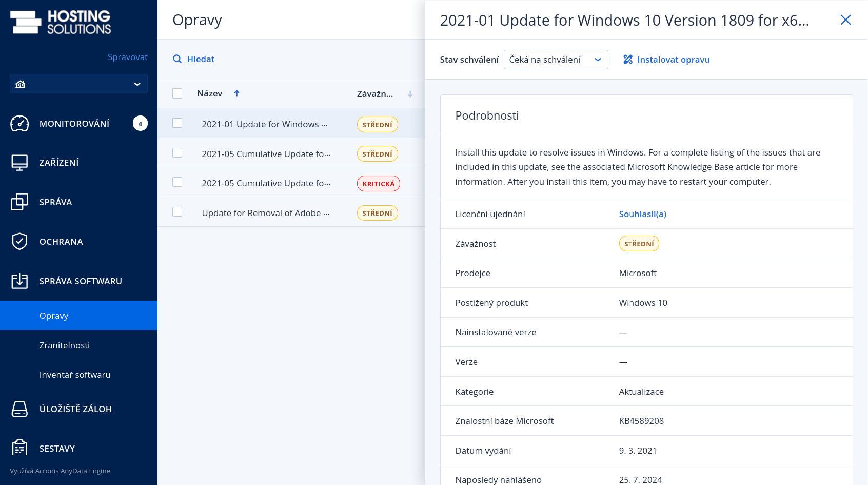The image size is (868, 485).
Task: Click the Závažnost sort arrow
Action: coord(410,94)
